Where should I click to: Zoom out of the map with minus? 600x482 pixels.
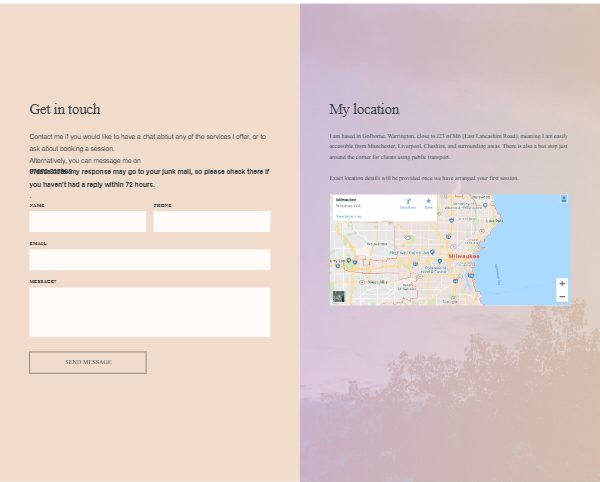click(x=562, y=296)
